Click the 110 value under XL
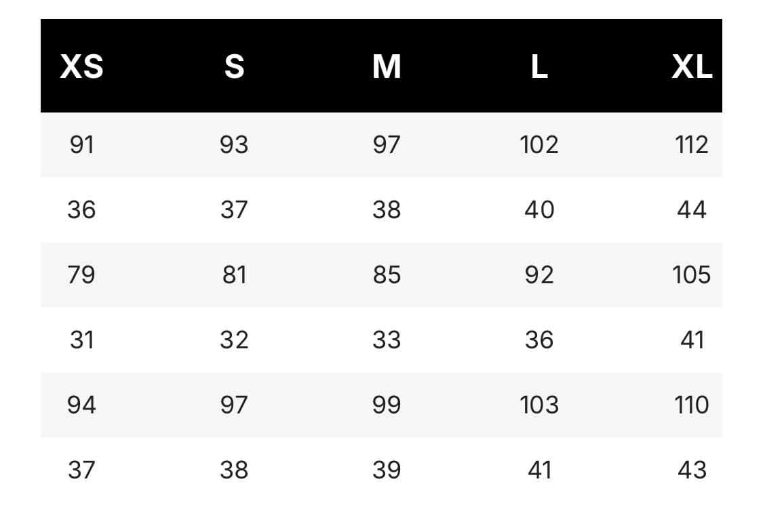The width and height of the screenshot is (763, 532). (x=692, y=405)
